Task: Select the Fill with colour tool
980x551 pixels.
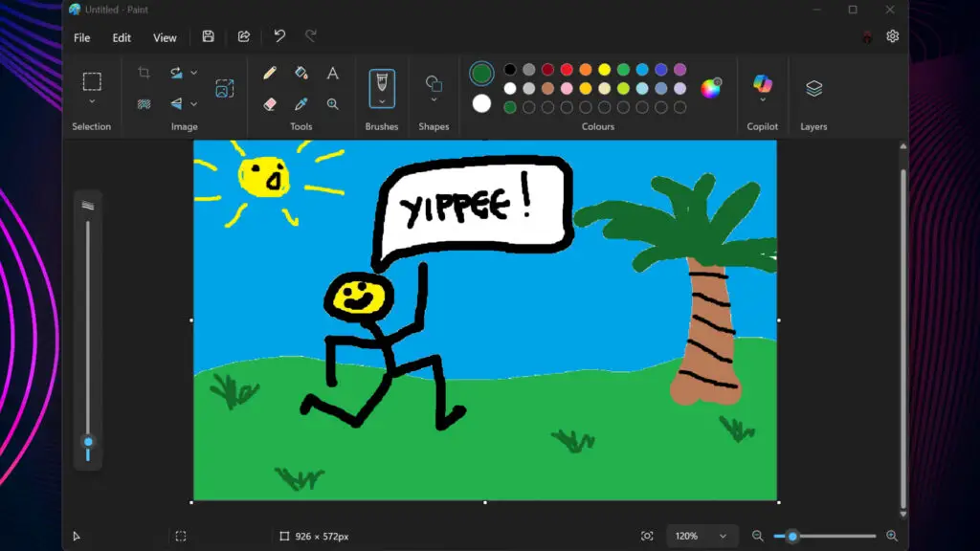Action: [300, 73]
